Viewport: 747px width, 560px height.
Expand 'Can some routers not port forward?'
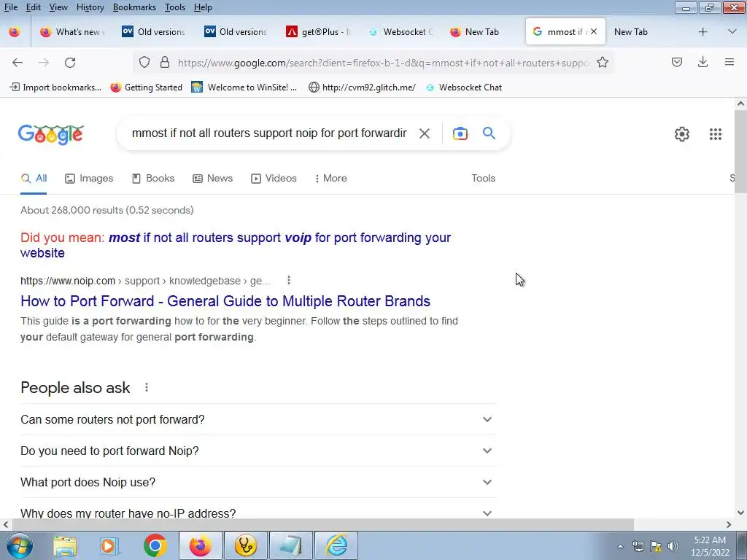pyautogui.click(x=258, y=419)
